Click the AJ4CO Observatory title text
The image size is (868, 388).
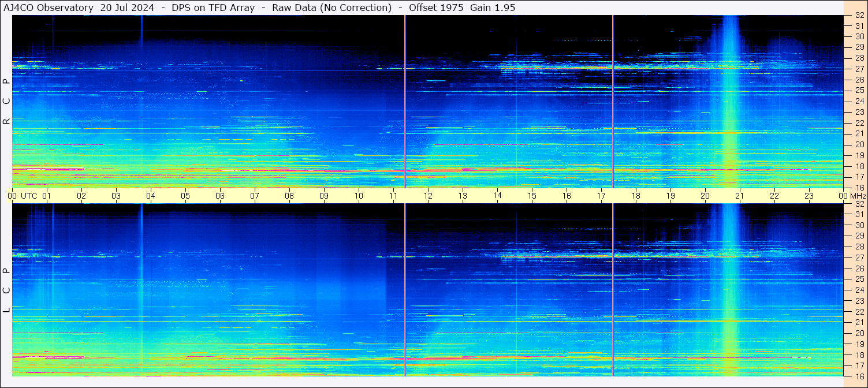click(49, 8)
